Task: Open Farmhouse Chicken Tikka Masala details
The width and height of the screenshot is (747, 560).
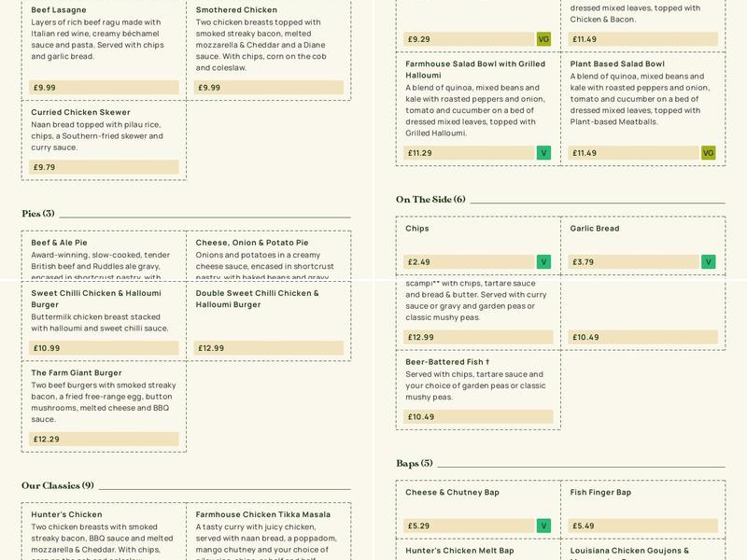Action: tap(263, 514)
